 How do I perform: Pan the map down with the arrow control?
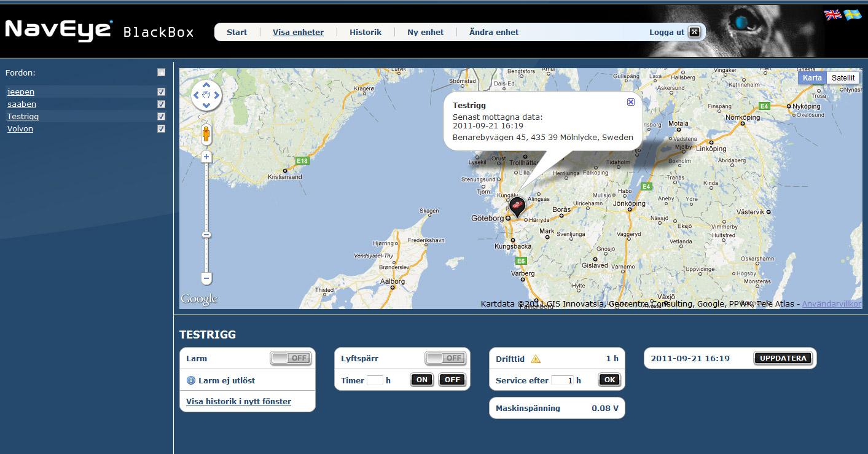[x=206, y=105]
